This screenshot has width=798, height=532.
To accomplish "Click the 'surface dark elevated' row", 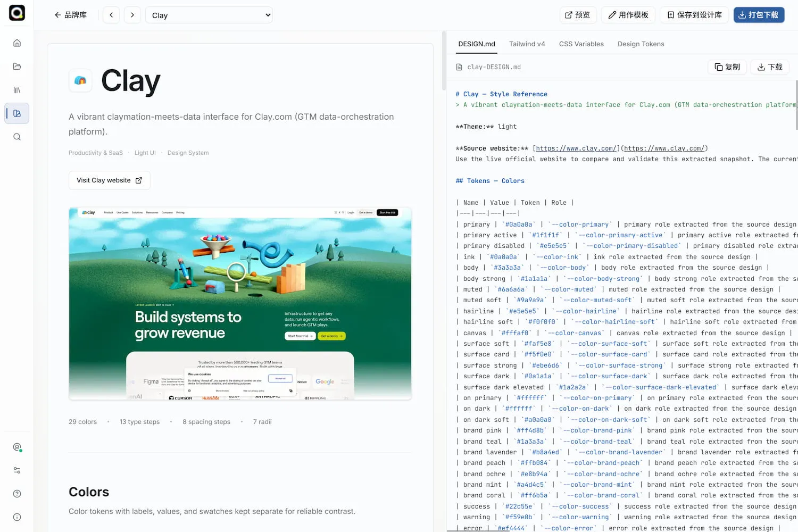I will click(626, 387).
